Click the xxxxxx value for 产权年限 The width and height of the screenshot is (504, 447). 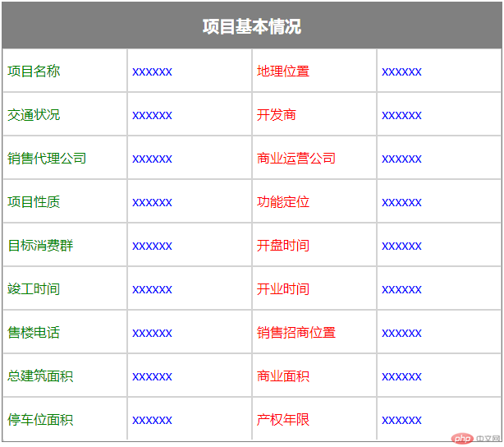coord(401,420)
